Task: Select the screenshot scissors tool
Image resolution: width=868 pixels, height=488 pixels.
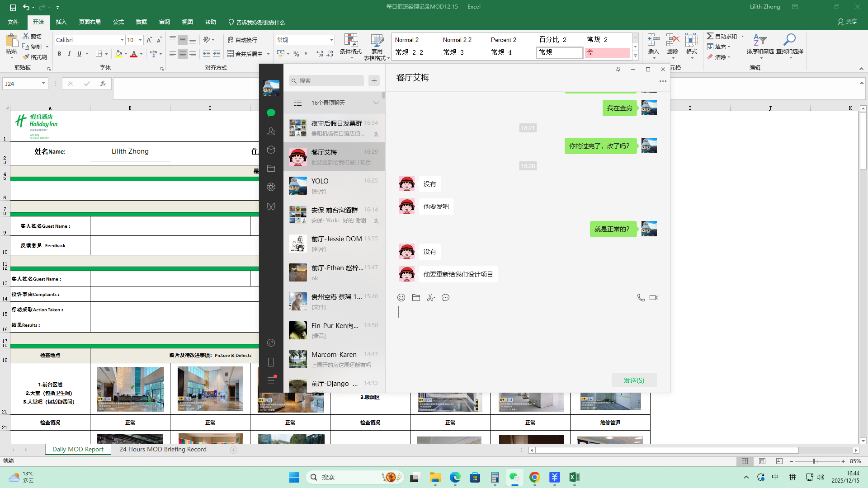Action: pos(430,298)
